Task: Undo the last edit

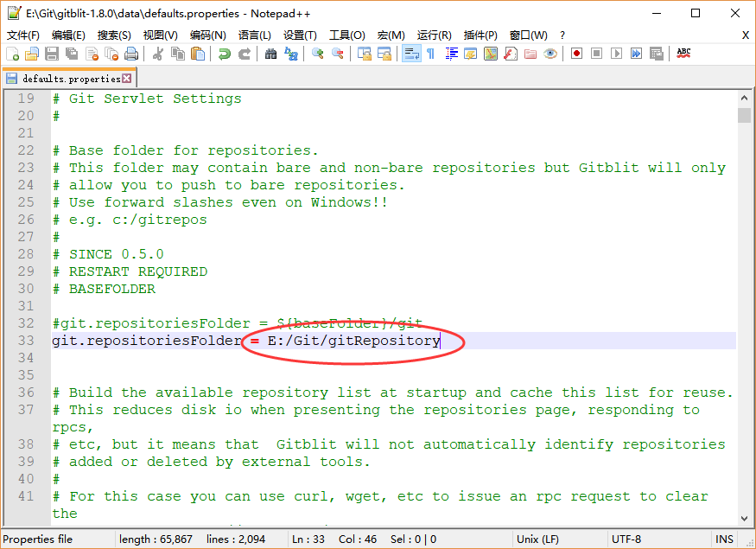Action: pos(224,54)
